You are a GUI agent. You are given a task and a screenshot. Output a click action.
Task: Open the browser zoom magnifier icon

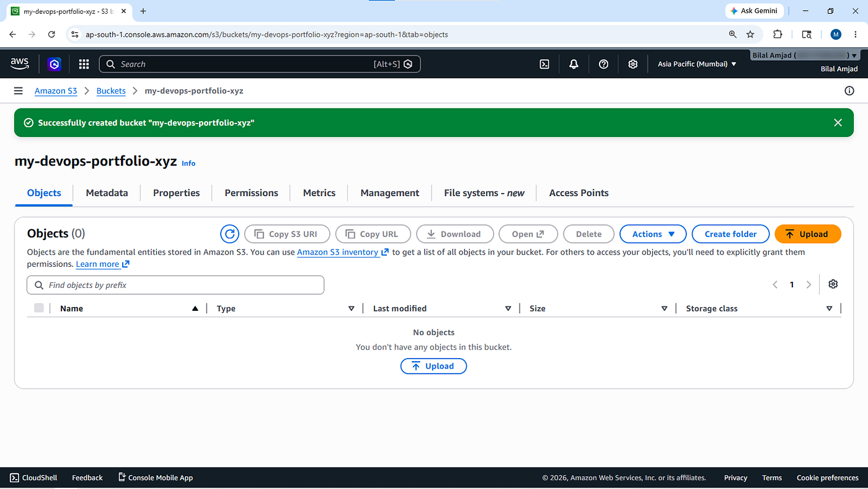coord(733,34)
